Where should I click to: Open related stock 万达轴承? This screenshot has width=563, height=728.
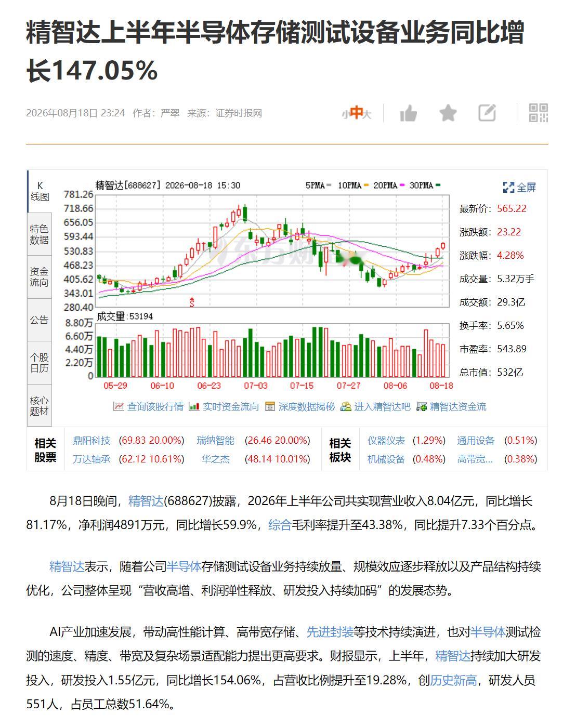pos(91,459)
